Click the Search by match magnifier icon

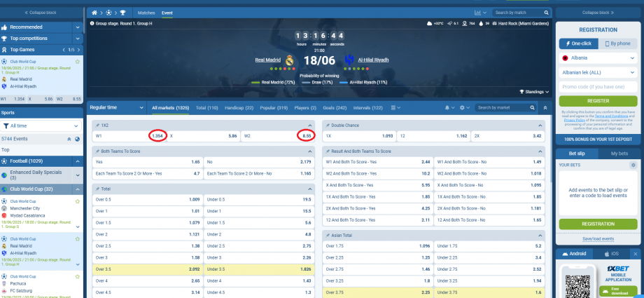point(546,13)
